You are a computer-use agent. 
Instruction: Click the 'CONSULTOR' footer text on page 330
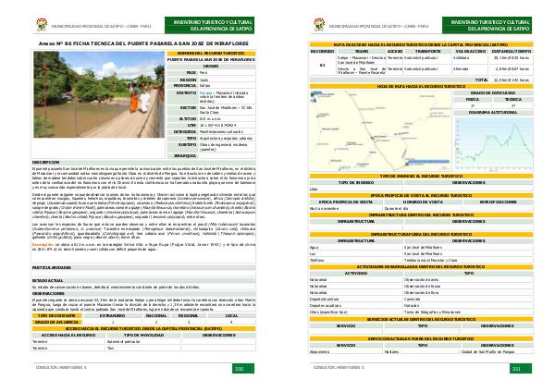61,368
